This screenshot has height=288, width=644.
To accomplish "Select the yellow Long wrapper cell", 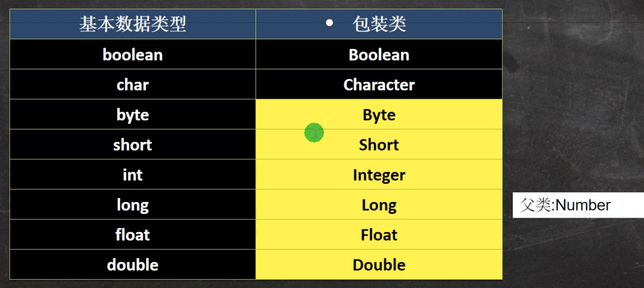I will 379,205.
